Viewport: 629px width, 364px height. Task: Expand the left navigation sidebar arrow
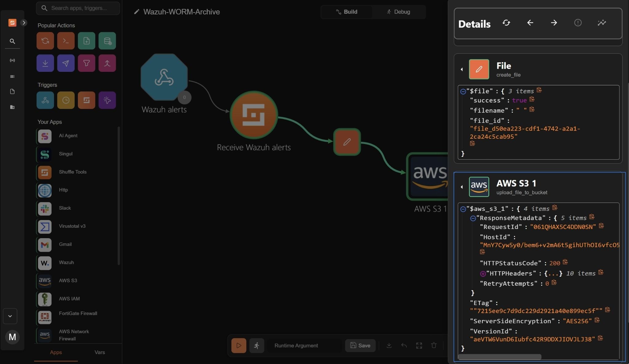(24, 23)
